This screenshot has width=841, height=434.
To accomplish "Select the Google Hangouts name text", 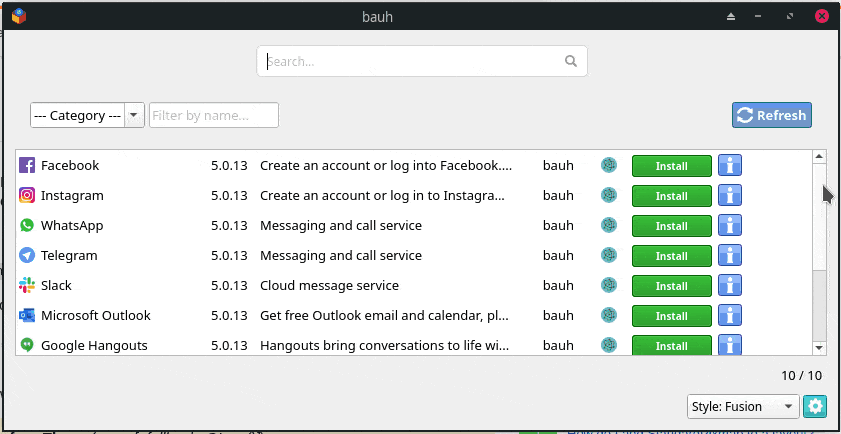I will point(94,345).
